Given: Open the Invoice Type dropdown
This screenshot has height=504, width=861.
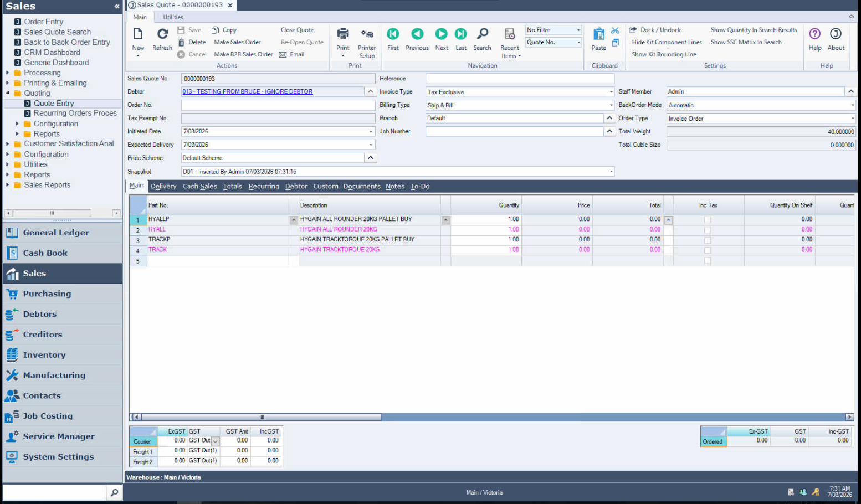Looking at the screenshot, I should (611, 92).
